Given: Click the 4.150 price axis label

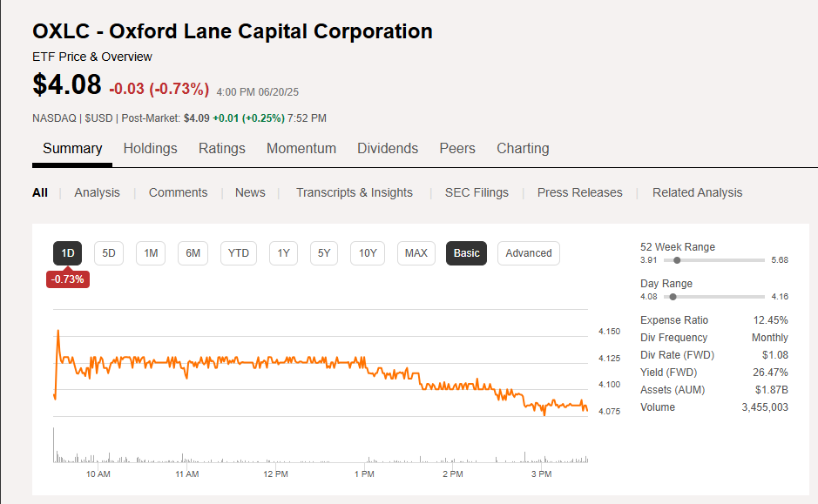Looking at the screenshot, I should (x=609, y=332).
